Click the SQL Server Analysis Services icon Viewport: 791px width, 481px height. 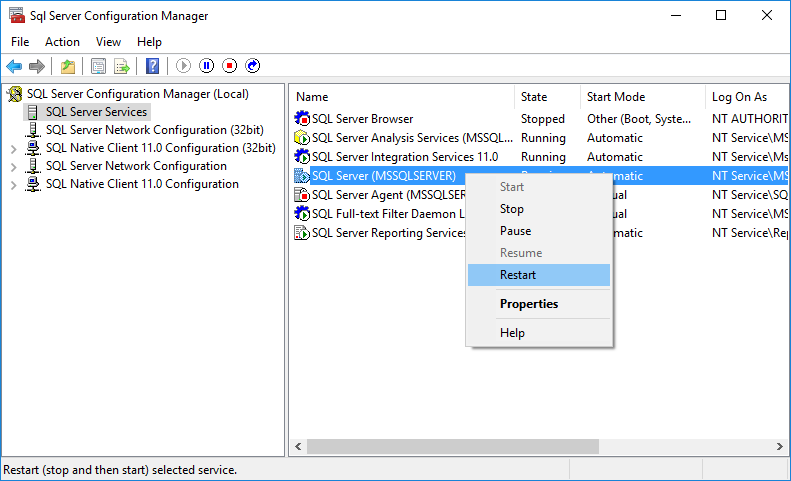302,137
